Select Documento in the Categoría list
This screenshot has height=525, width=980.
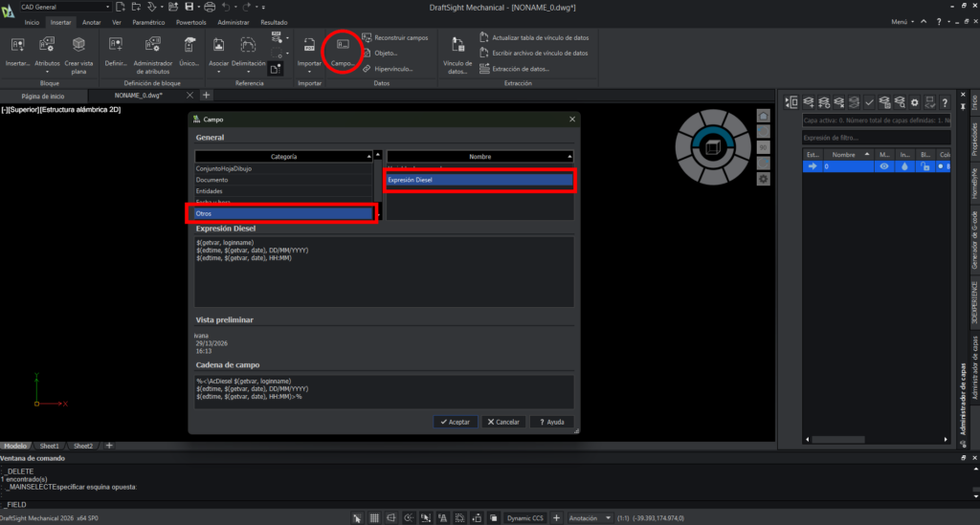[283, 180]
